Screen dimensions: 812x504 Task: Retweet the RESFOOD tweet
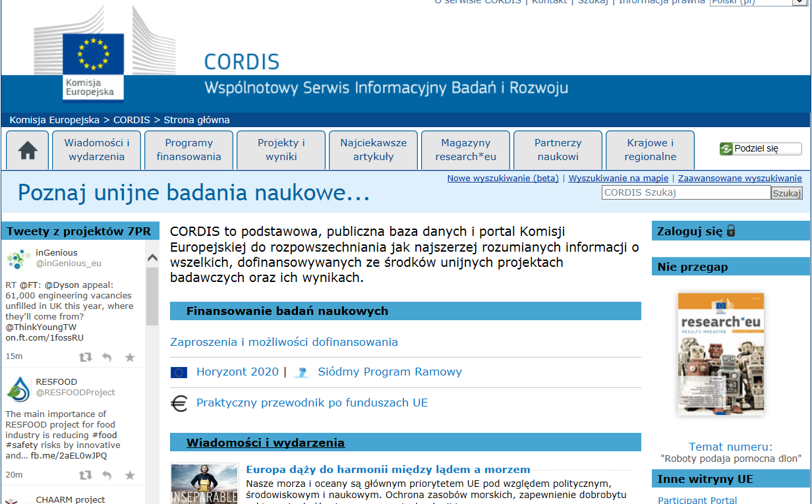[x=85, y=475]
